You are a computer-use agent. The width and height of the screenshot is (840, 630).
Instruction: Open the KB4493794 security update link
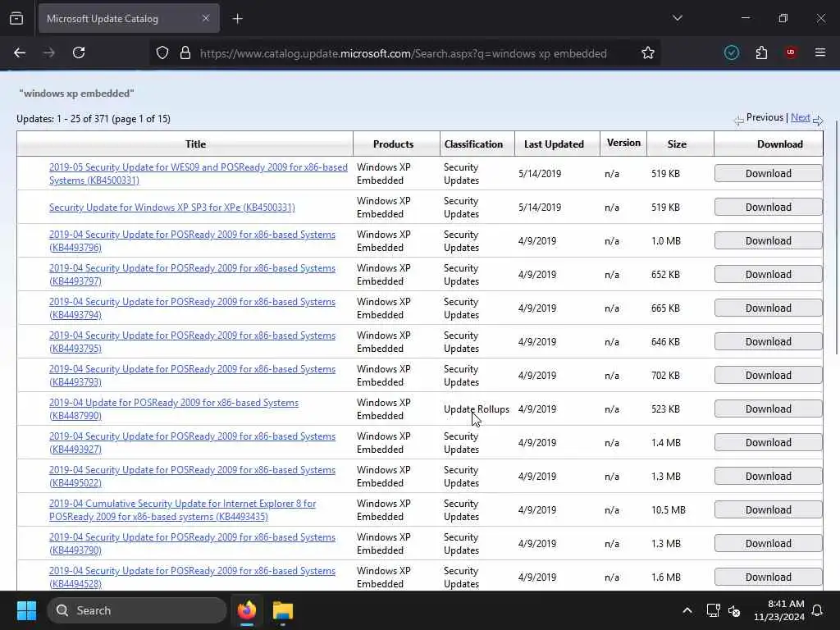click(192, 308)
